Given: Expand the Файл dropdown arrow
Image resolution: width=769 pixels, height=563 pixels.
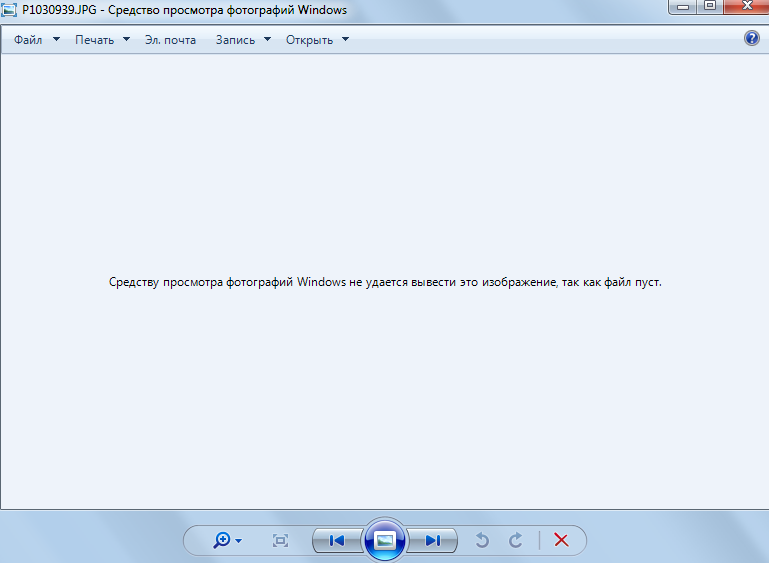Looking at the screenshot, I should point(56,39).
